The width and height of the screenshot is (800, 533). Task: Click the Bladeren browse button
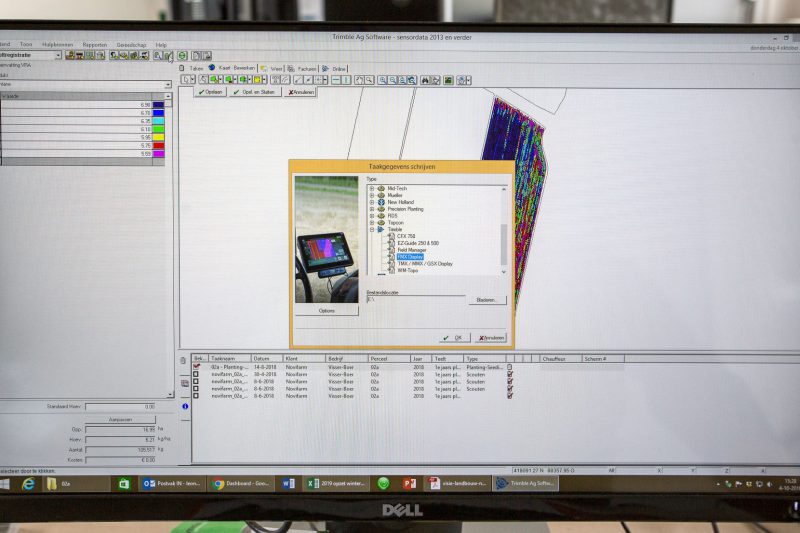[487, 300]
